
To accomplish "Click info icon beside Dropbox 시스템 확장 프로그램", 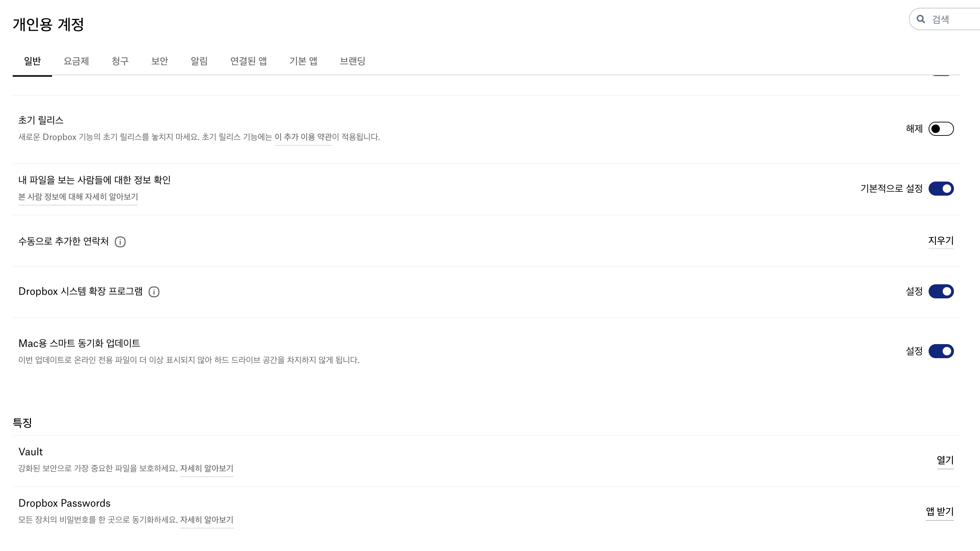I will [154, 292].
